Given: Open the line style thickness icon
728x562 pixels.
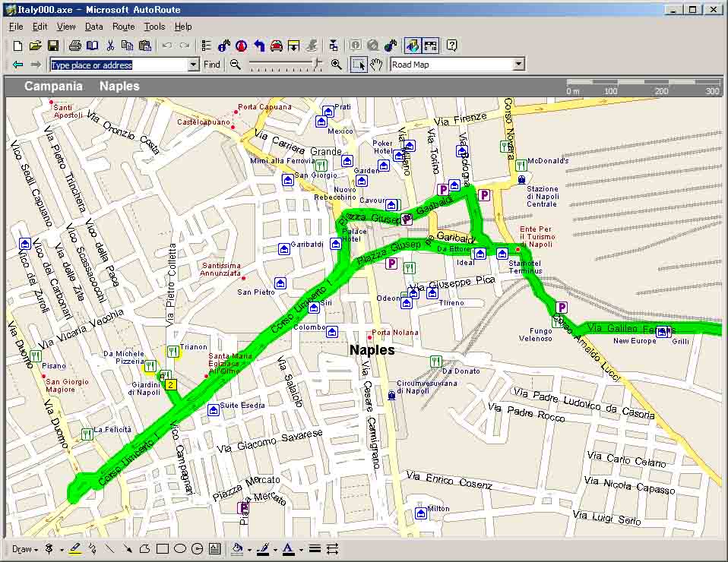Looking at the screenshot, I should click(315, 550).
